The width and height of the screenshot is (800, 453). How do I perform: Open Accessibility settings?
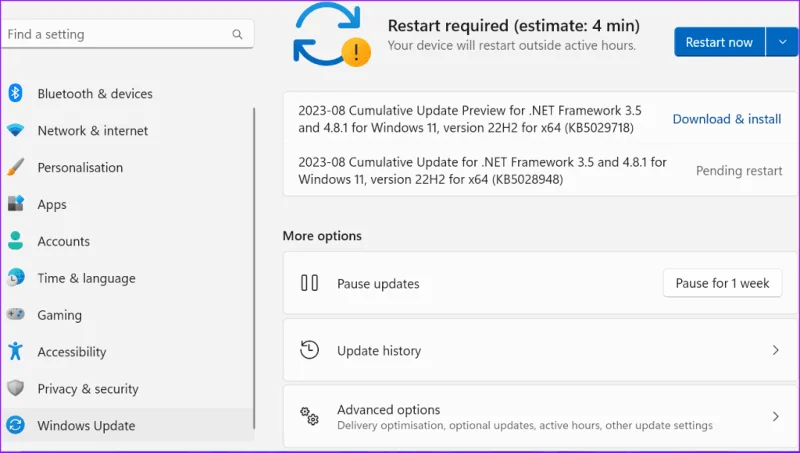click(71, 352)
